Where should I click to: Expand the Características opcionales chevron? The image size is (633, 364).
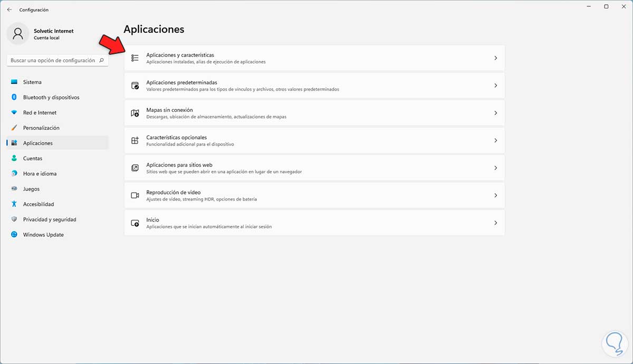495,140
